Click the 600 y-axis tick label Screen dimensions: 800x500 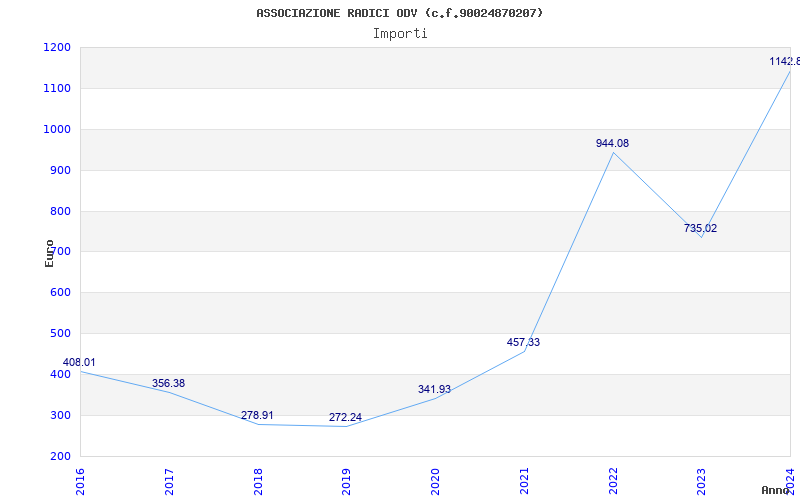click(x=59, y=293)
